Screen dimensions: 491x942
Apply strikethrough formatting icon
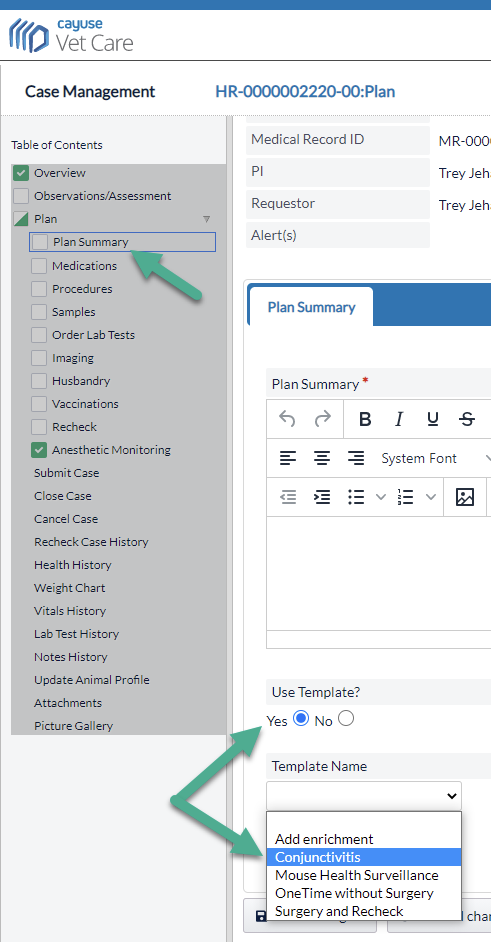[467, 419]
